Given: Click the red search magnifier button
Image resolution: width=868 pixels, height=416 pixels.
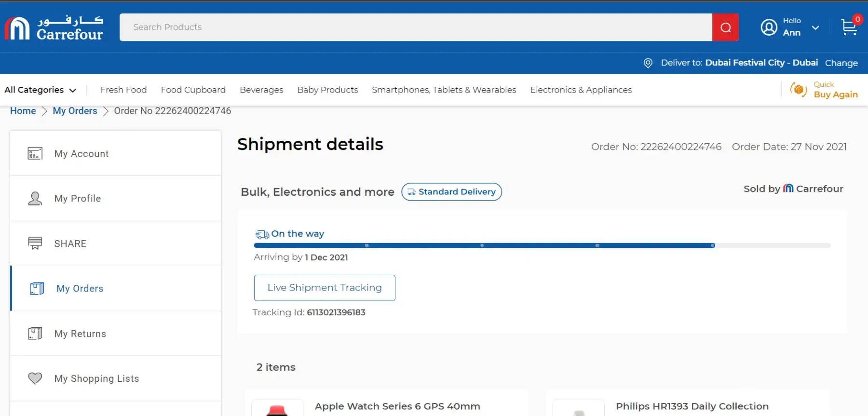Looking at the screenshot, I should pos(725,27).
